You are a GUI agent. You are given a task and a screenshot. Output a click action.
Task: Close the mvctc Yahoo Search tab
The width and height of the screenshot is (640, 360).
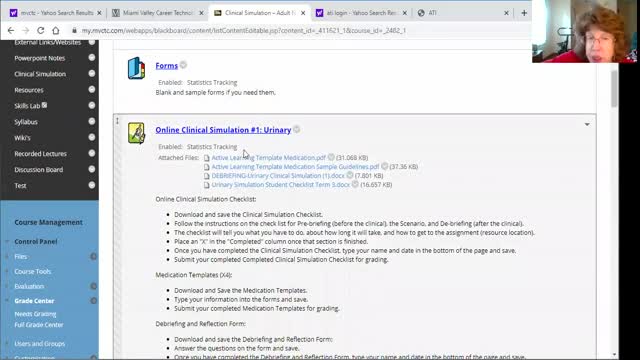[x=99, y=13]
